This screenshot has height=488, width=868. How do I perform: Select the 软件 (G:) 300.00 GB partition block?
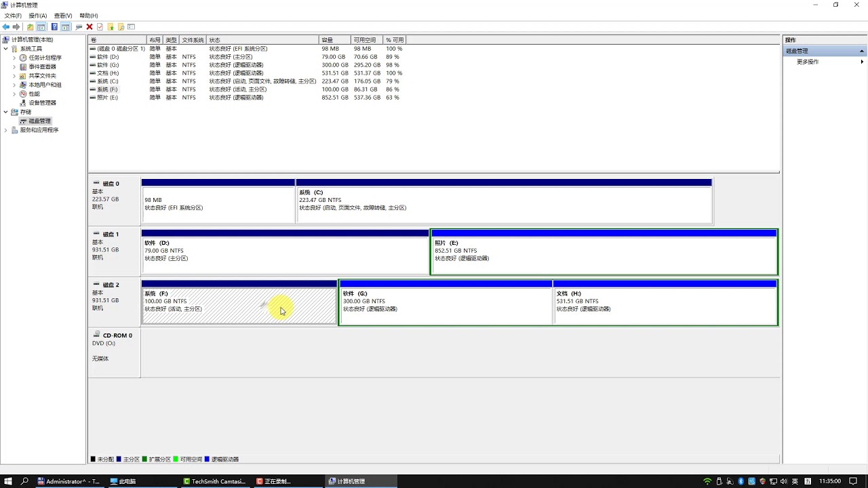click(x=446, y=302)
